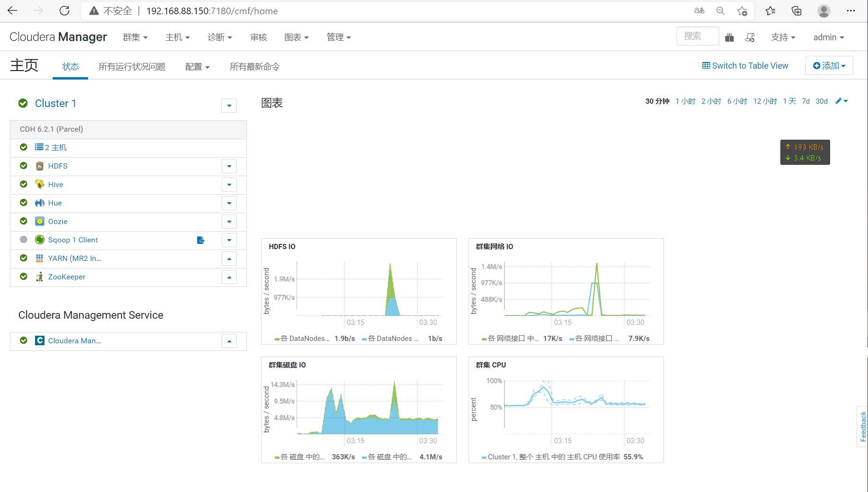
Task: Click the running commands icon beside the gift icon
Action: pyautogui.click(x=750, y=37)
